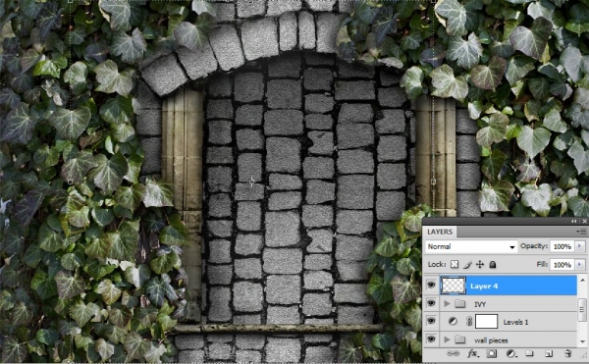Toggle lock image pixels brush icon

467,265
